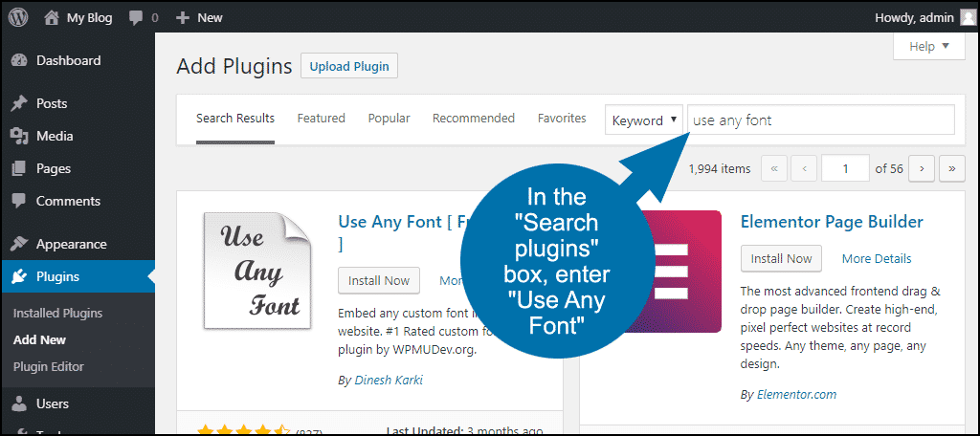Go to Installed Plugins submenu
980x436 pixels.
[57, 313]
